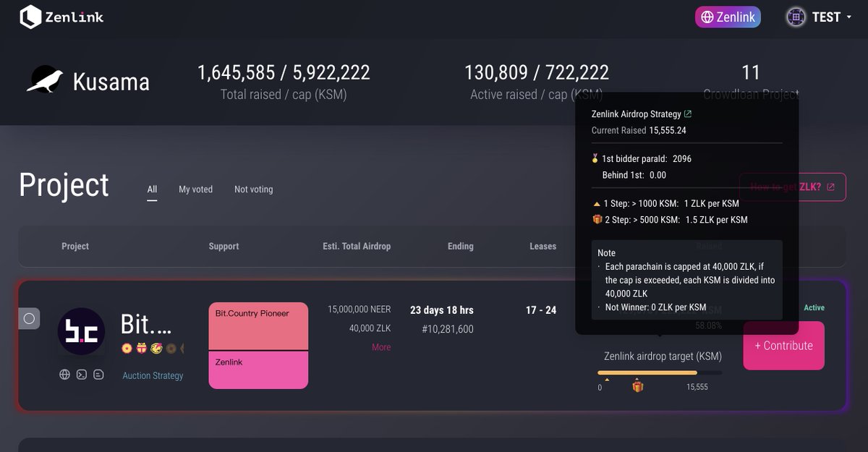Click the Zenlink airdrop target progress bar
Image resolution: width=868 pixels, height=452 pixels.
click(x=660, y=373)
